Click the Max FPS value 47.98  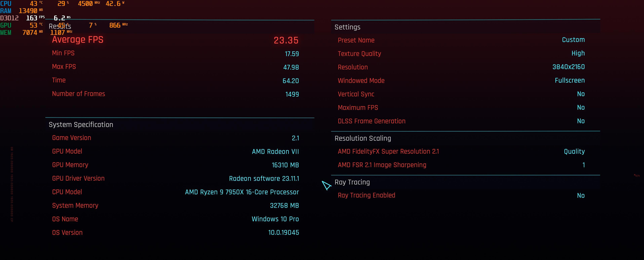coord(291,67)
